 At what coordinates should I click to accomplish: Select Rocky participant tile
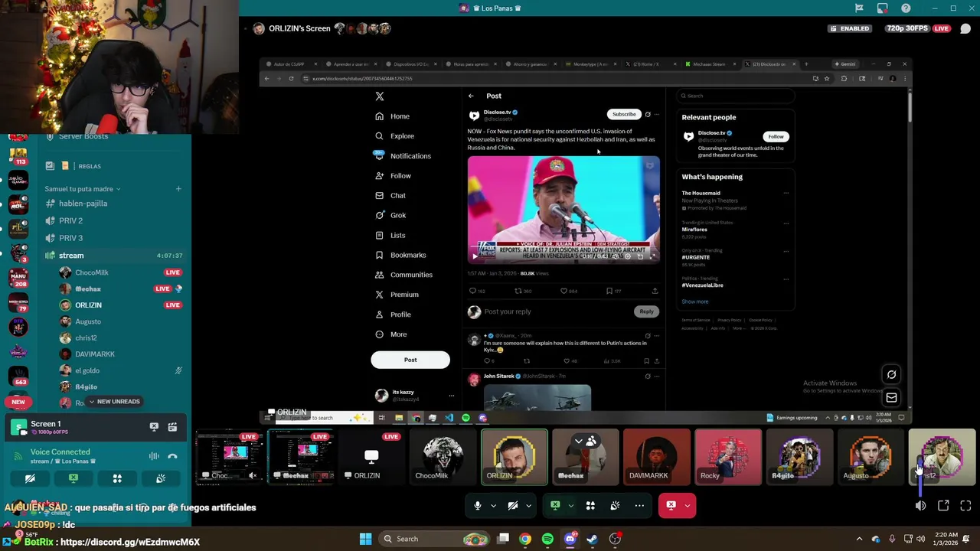coord(728,457)
